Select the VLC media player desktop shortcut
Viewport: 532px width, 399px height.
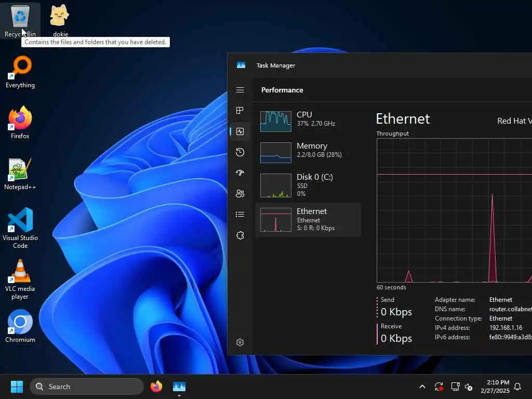[x=20, y=279]
